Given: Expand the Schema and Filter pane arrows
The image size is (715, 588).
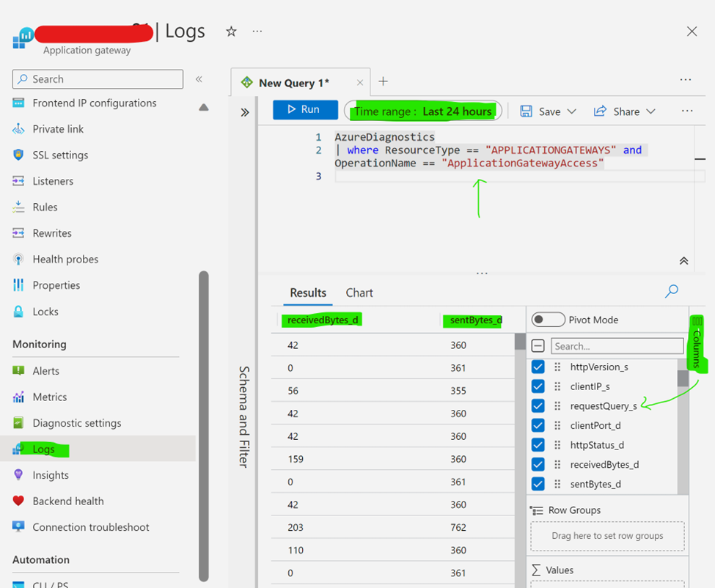Looking at the screenshot, I should coord(245,112).
